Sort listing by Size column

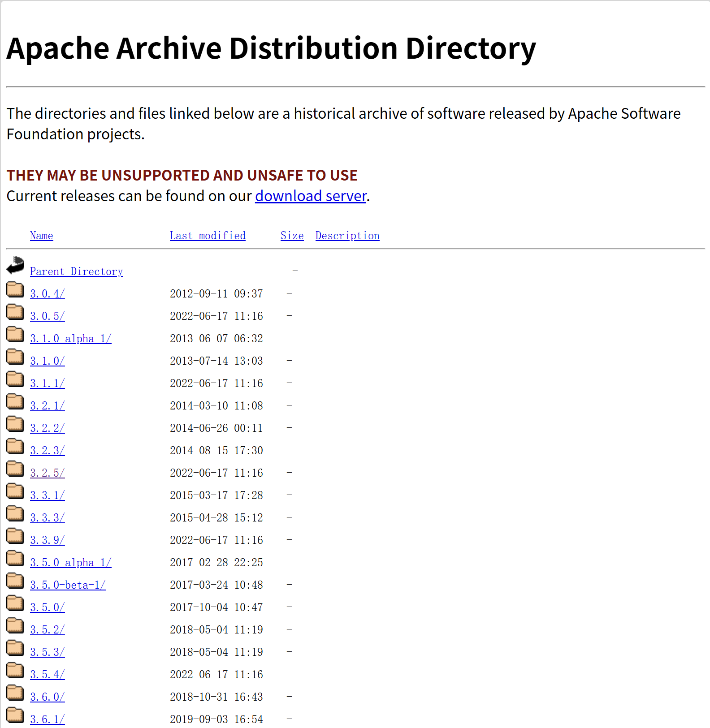[x=292, y=236]
